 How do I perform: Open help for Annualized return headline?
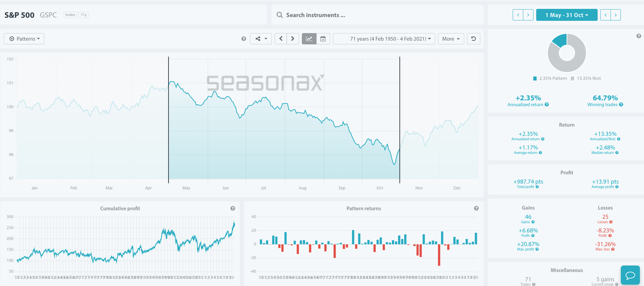click(547, 105)
